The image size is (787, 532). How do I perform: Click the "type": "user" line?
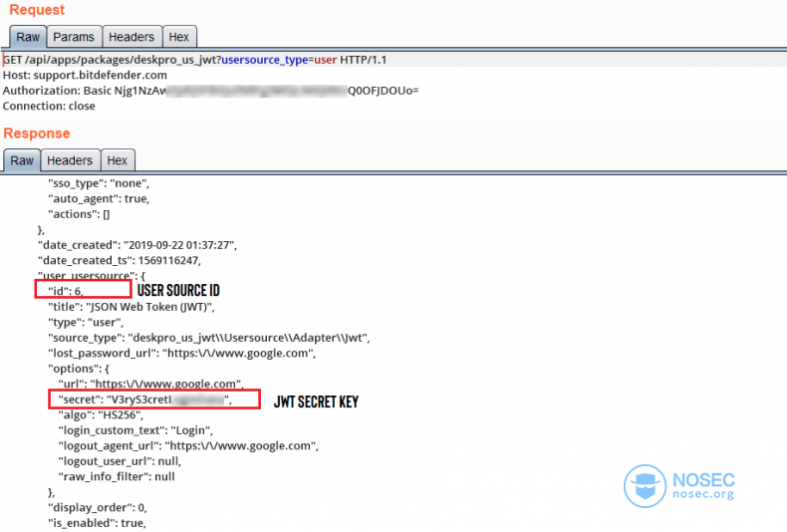86,323
